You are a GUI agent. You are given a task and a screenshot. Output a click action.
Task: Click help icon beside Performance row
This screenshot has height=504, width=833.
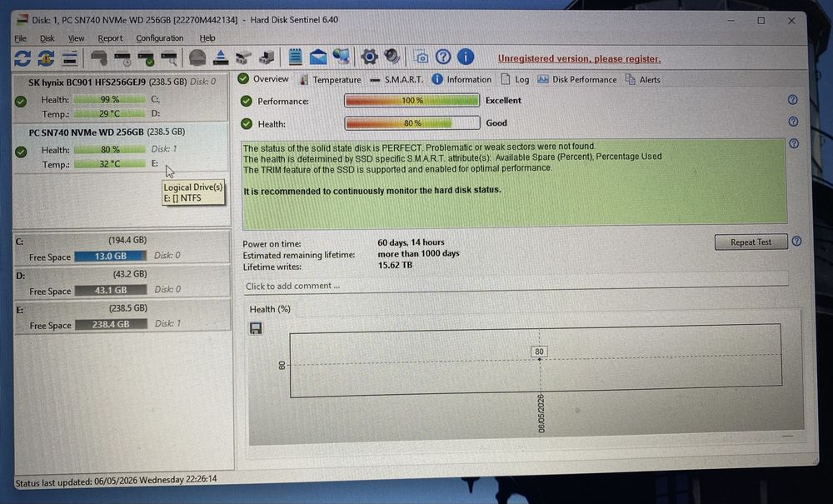(x=793, y=100)
